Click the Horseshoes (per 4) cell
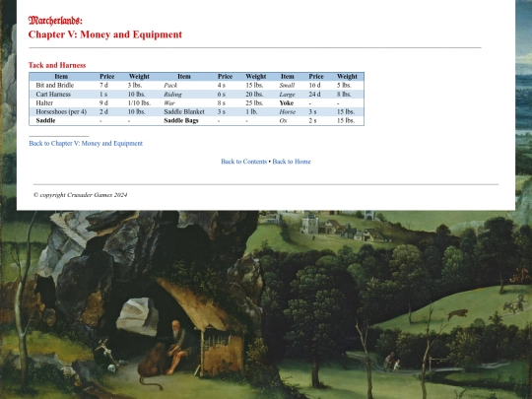 61,111
